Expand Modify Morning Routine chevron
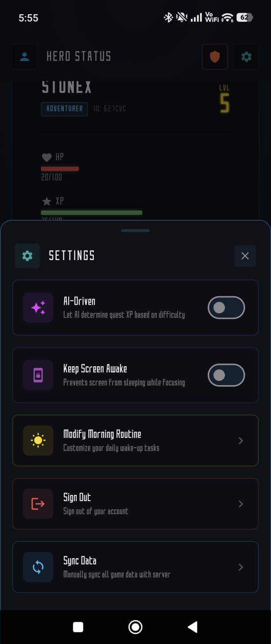 pyautogui.click(x=241, y=441)
